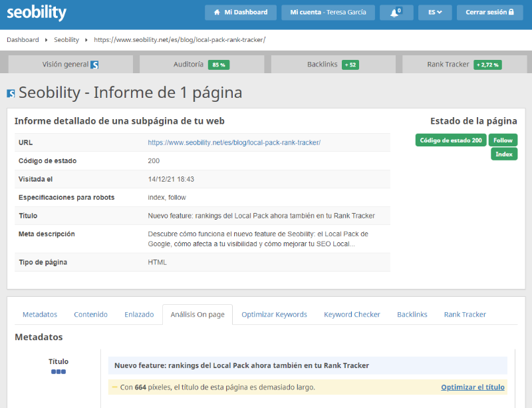Open Mi cuenta - Teresa García

[328, 13]
